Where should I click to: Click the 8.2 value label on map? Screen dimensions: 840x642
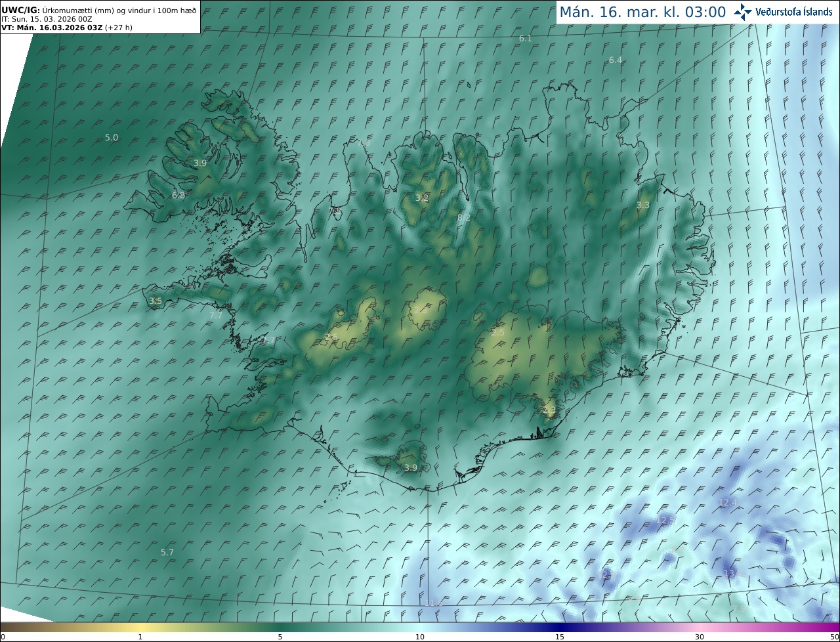tap(463, 217)
